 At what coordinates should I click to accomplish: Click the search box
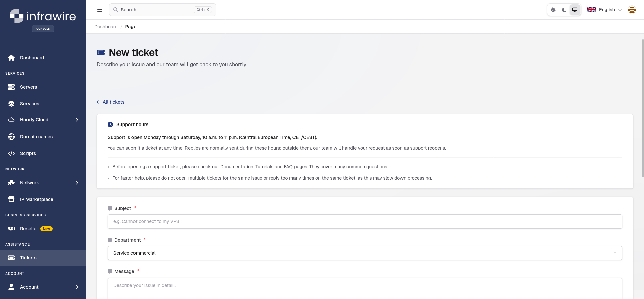click(x=163, y=10)
